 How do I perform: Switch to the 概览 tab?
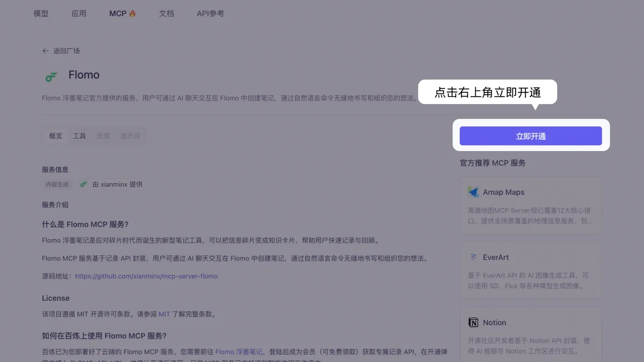(56, 136)
